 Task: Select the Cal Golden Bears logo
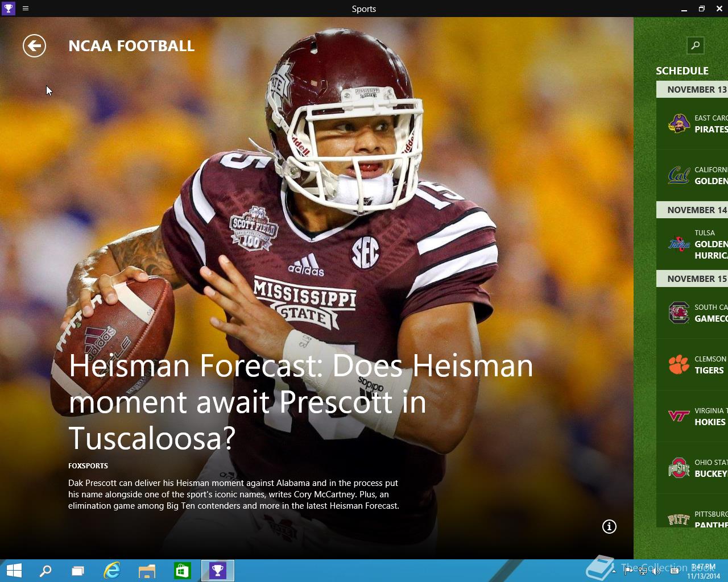679,175
